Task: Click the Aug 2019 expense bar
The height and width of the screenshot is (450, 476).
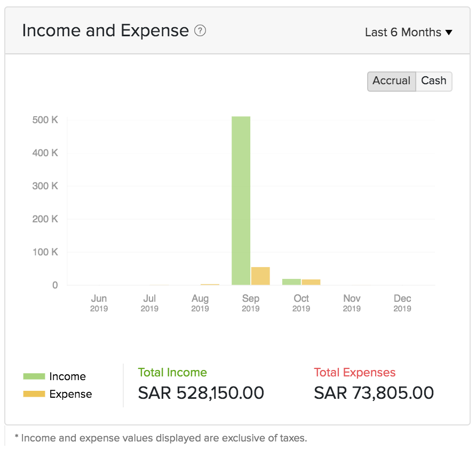Action: coord(210,284)
